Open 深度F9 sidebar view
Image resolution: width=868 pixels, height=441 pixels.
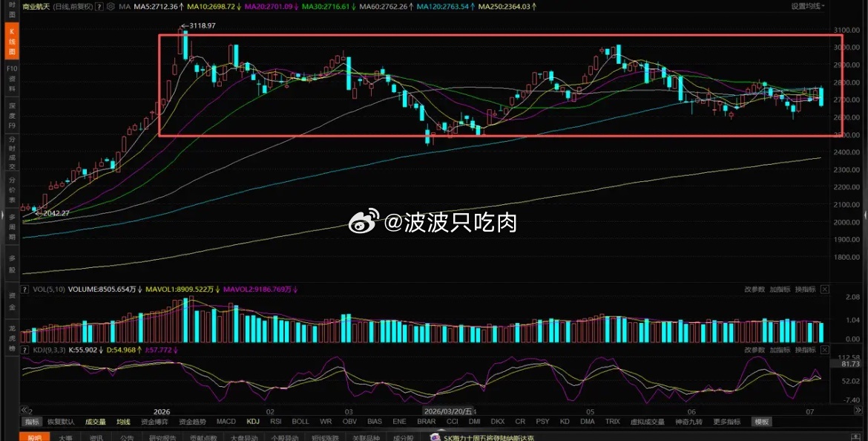pos(10,116)
